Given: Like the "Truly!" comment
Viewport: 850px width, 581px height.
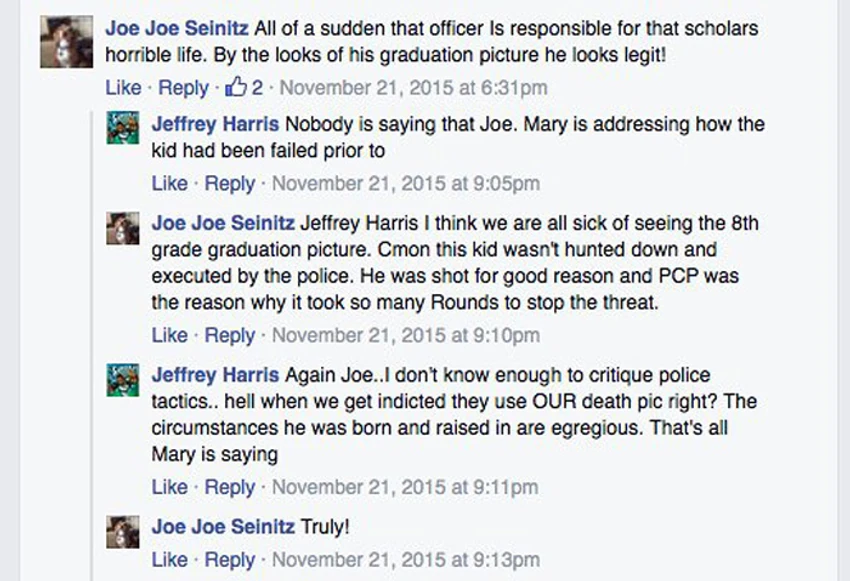Looking at the screenshot, I should (x=169, y=561).
